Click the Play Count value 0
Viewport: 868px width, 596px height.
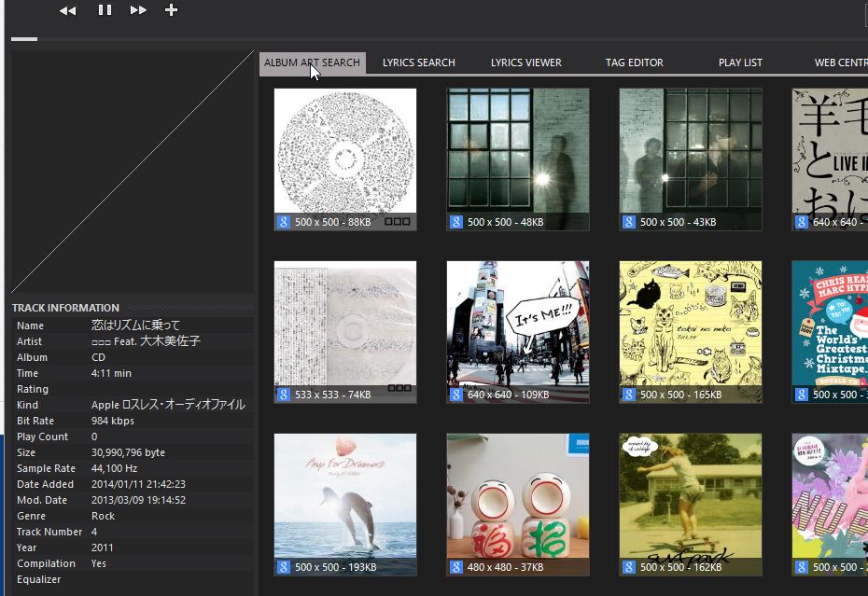coord(94,437)
